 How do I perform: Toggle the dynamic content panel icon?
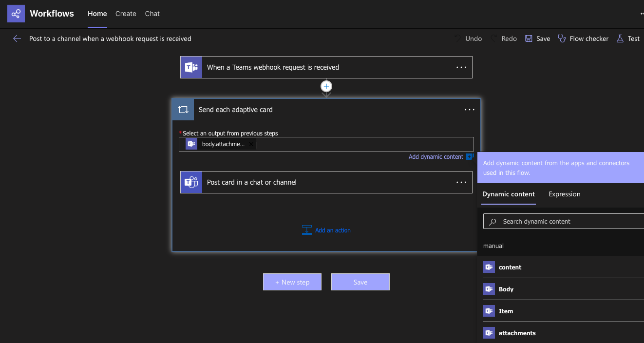[x=470, y=157]
